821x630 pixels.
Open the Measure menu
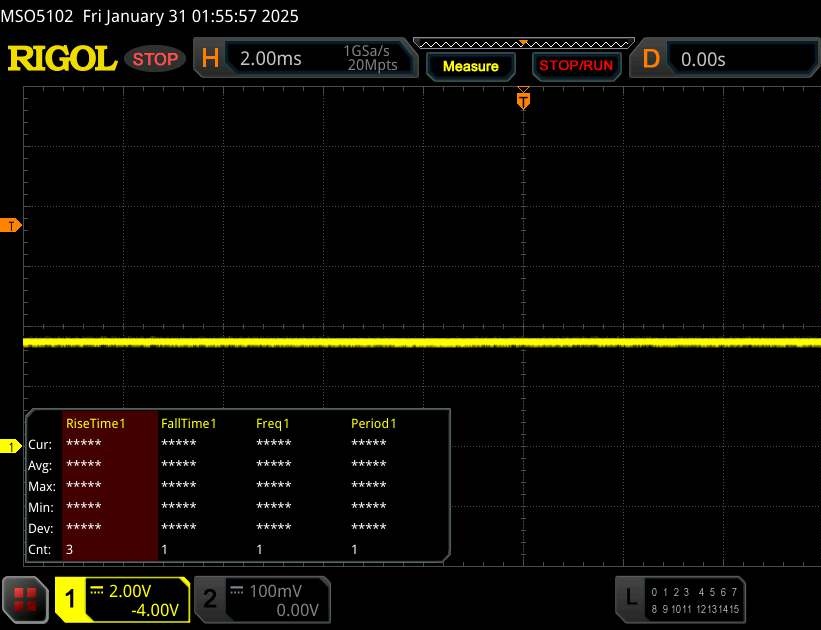click(470, 67)
